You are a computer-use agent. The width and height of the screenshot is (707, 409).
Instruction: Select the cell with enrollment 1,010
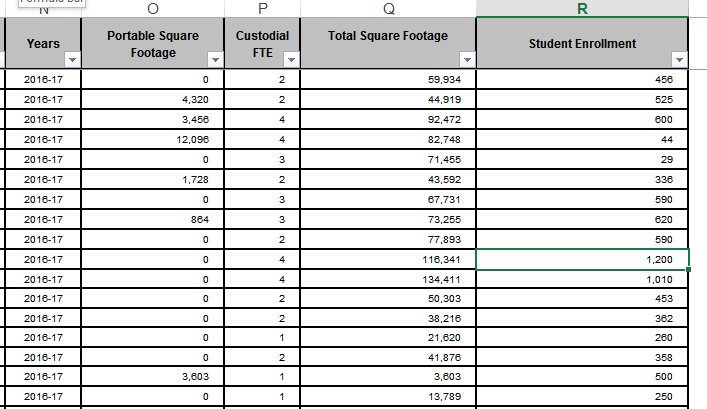pos(582,280)
